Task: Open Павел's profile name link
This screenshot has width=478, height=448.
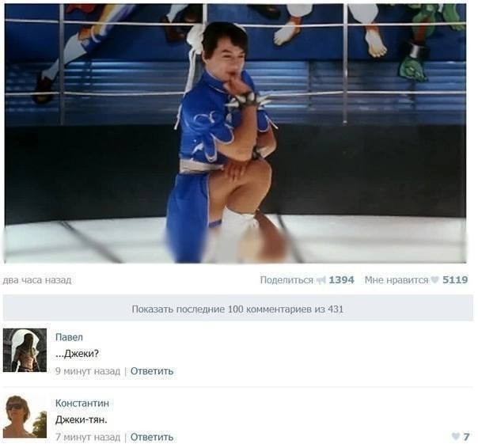Action: click(69, 337)
